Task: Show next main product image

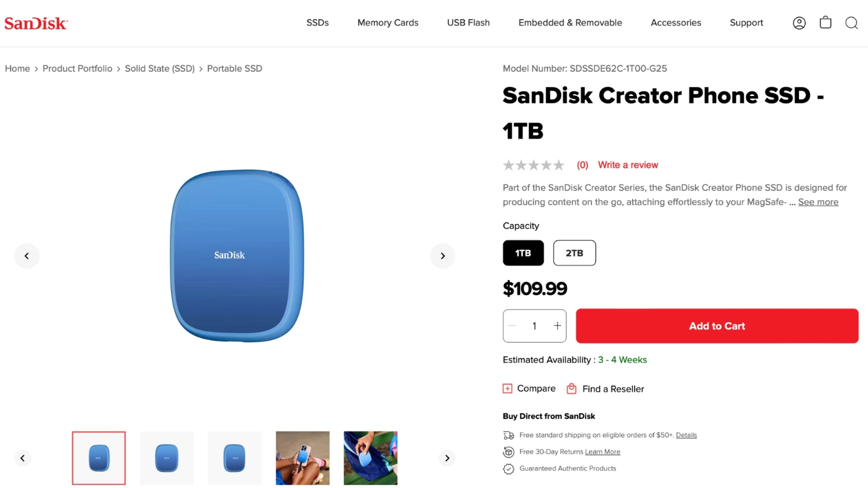Action: (442, 256)
